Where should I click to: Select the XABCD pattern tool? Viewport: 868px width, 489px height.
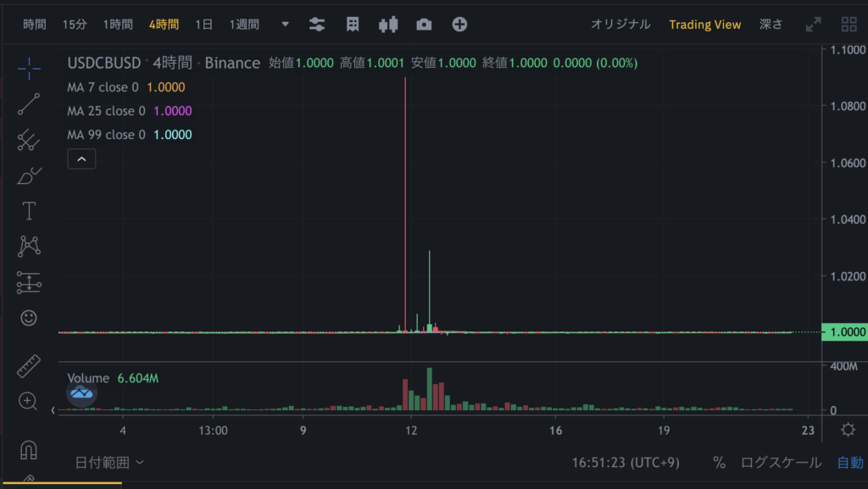click(x=29, y=246)
